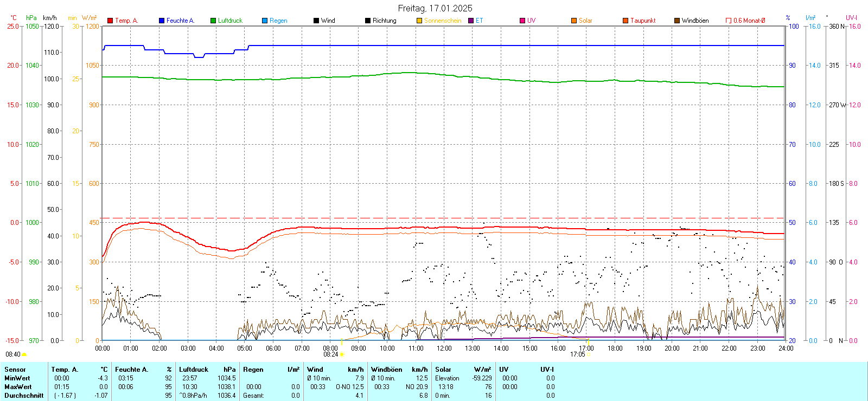868x401 pixels.
Task: Toggle the 0.6 Monat-Ø legend checkbox
Action: point(729,21)
